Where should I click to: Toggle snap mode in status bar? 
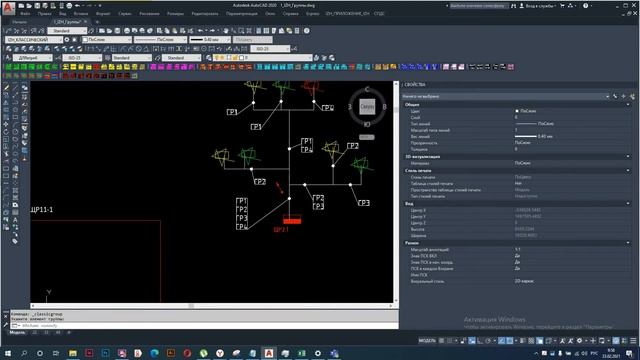click(x=449, y=340)
